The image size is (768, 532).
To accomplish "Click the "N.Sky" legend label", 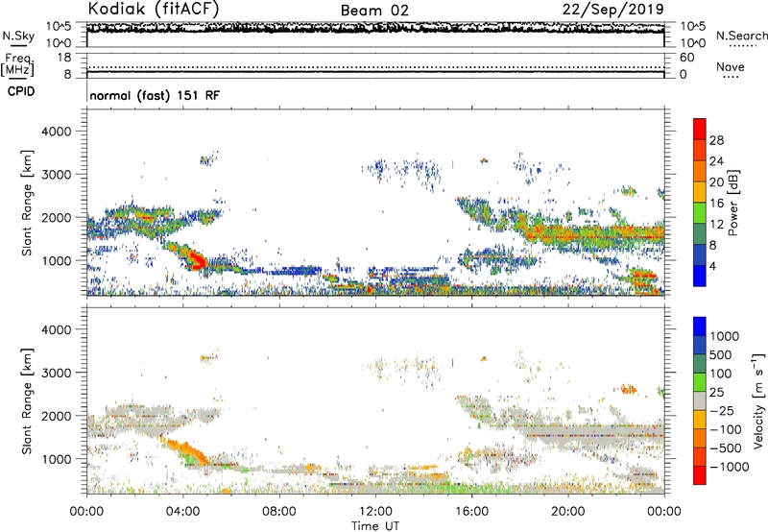I will click(x=18, y=36).
